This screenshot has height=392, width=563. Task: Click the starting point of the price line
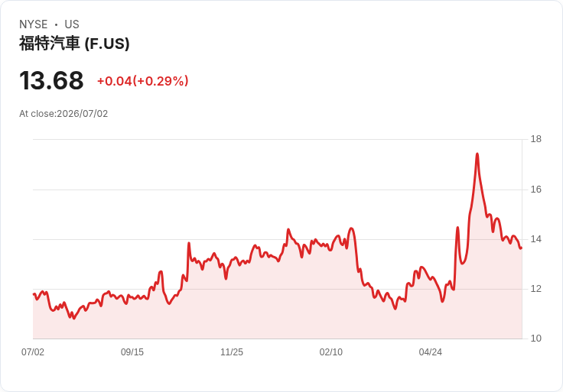click(34, 294)
